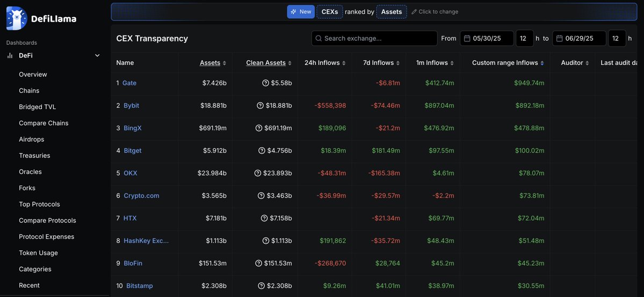Click the info icon next to Bitget clean assets

pyautogui.click(x=262, y=151)
